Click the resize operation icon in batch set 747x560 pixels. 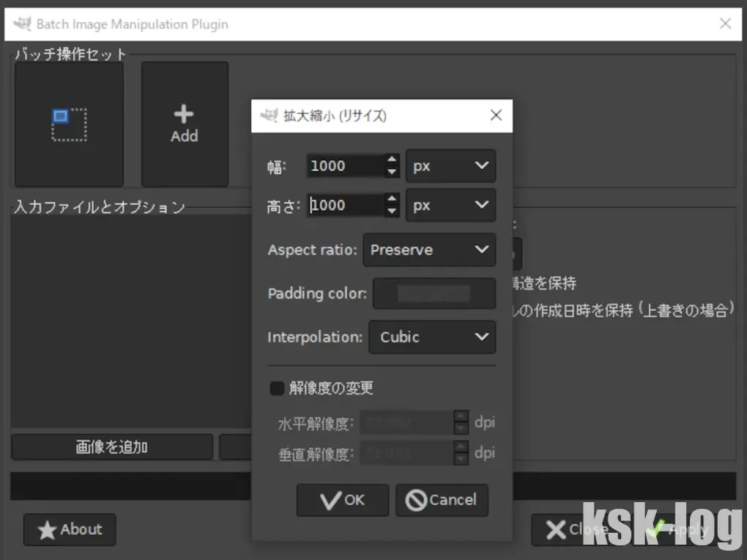pyautogui.click(x=69, y=124)
